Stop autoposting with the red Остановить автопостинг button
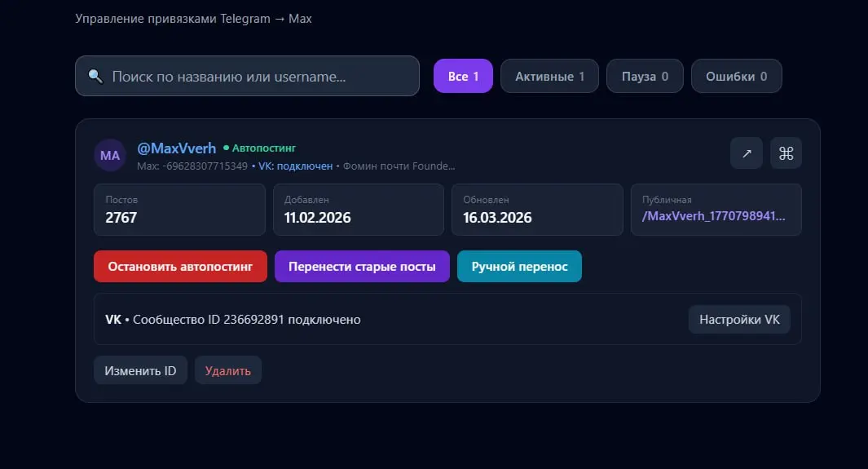 coord(180,267)
